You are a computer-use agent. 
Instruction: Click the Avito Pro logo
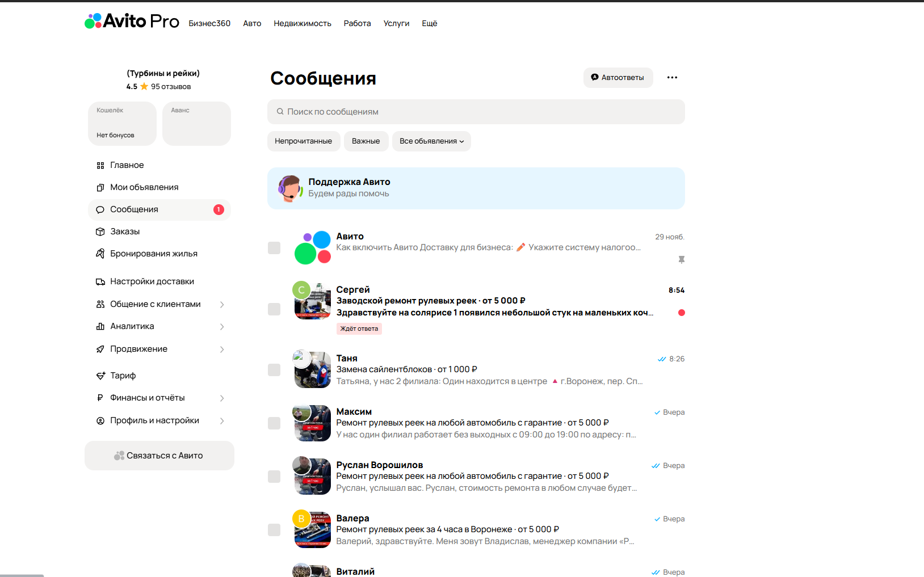132,22
